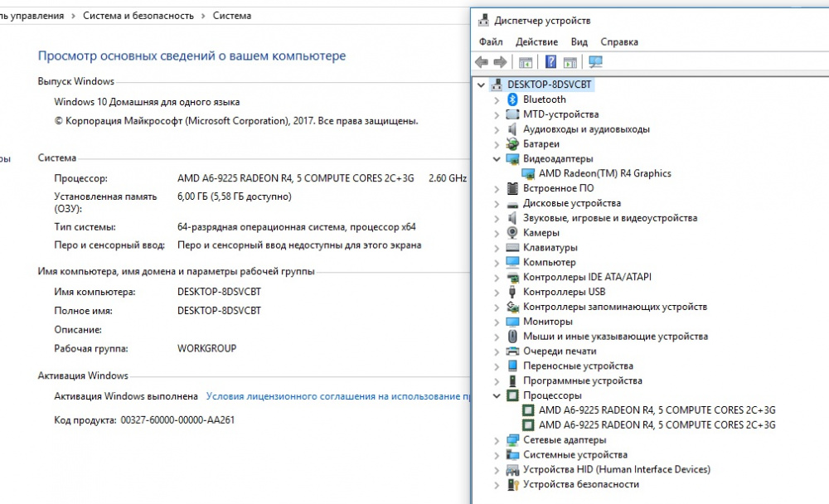Click the Видеоадаптеры display adapter icon
This screenshot has height=504, width=829.
click(x=512, y=158)
